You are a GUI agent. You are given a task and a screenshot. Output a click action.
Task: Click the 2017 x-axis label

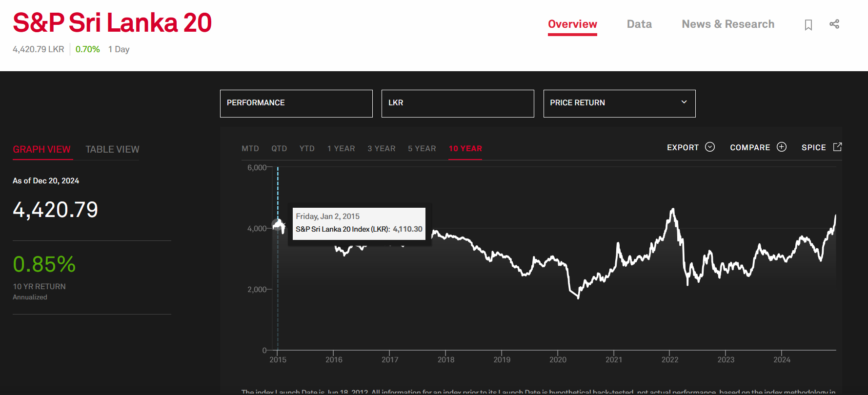point(390,359)
